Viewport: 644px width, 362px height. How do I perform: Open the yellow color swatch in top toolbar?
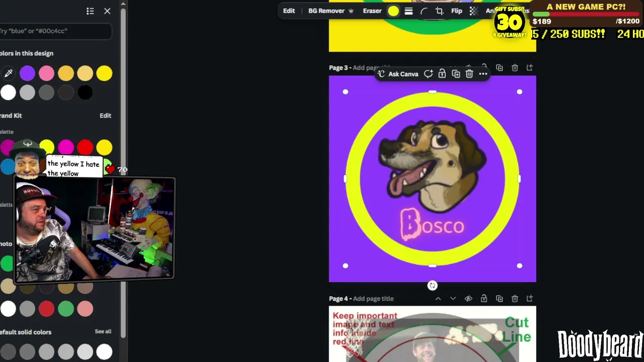[393, 11]
